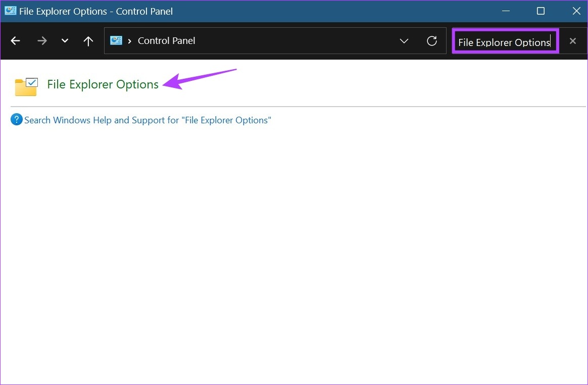Clear the search box with the X
This screenshot has height=385, width=588.
coord(573,41)
